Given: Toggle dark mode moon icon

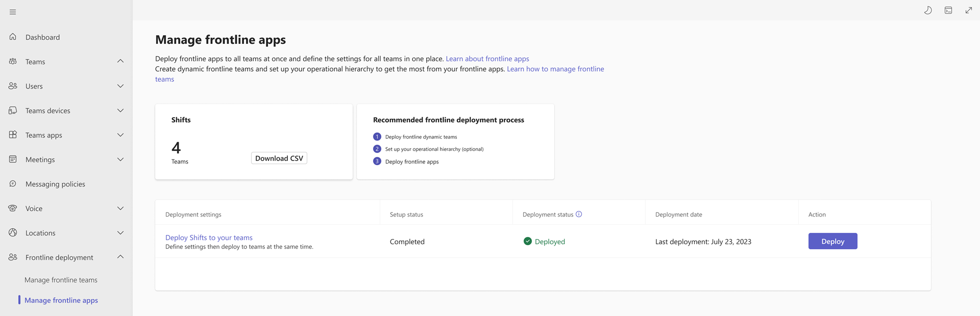Looking at the screenshot, I should (x=928, y=10).
